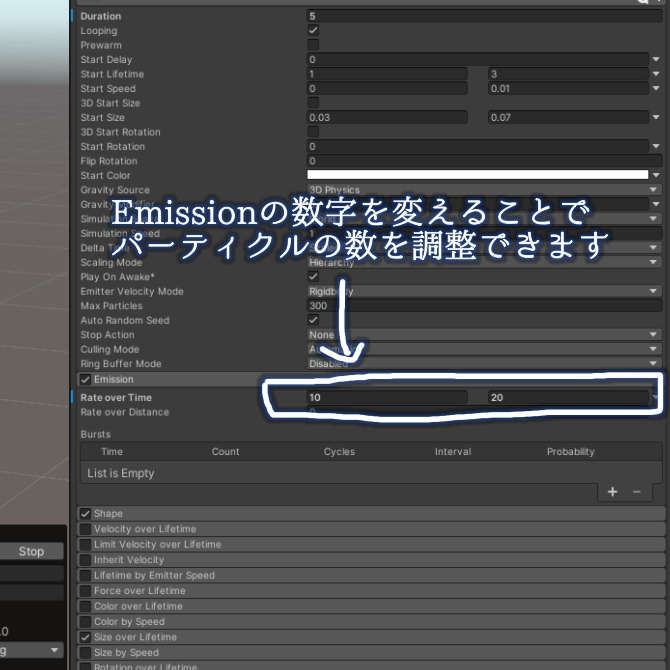The height and width of the screenshot is (670, 670).
Task: Click the Rate over Distance label
Action: 125,412
